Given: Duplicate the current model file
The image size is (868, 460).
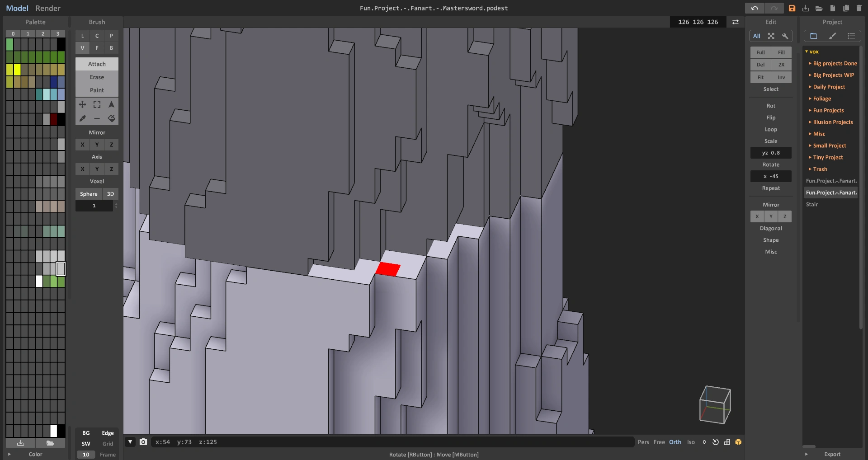Looking at the screenshot, I should tap(846, 8).
